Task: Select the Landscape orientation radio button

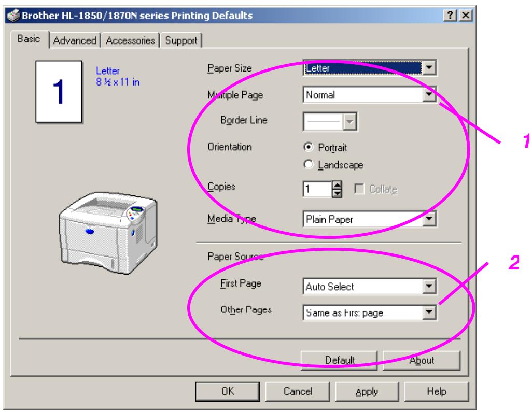Action: [x=308, y=164]
